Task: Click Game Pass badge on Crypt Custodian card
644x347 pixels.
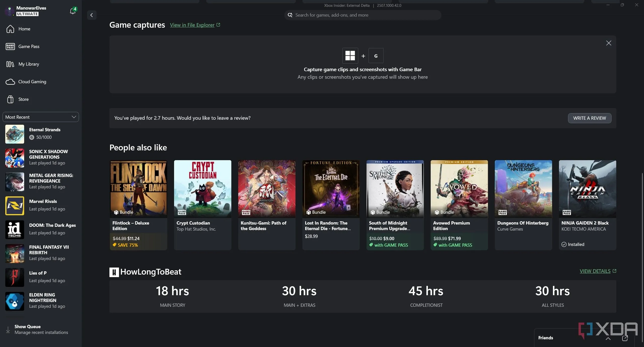Action: (182, 212)
